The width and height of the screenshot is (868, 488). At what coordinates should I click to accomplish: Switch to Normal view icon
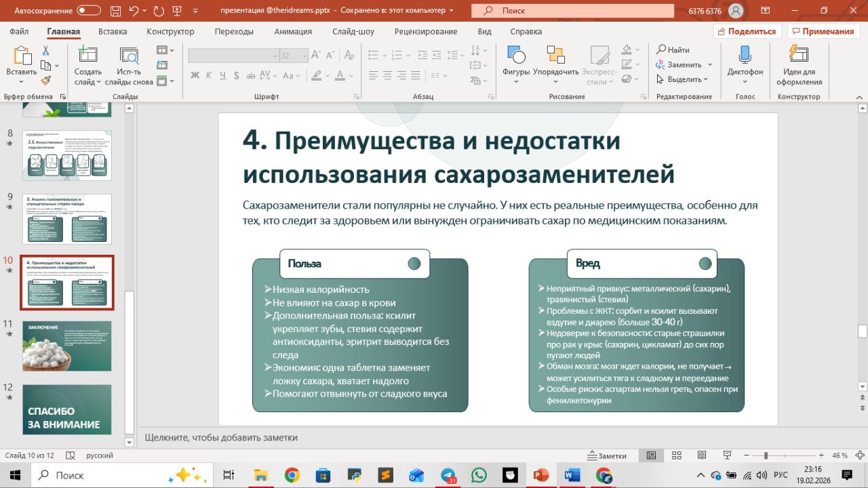(x=651, y=455)
